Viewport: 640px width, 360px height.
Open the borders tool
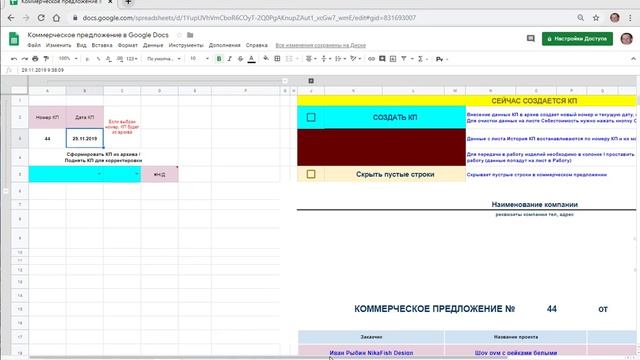click(x=277, y=59)
